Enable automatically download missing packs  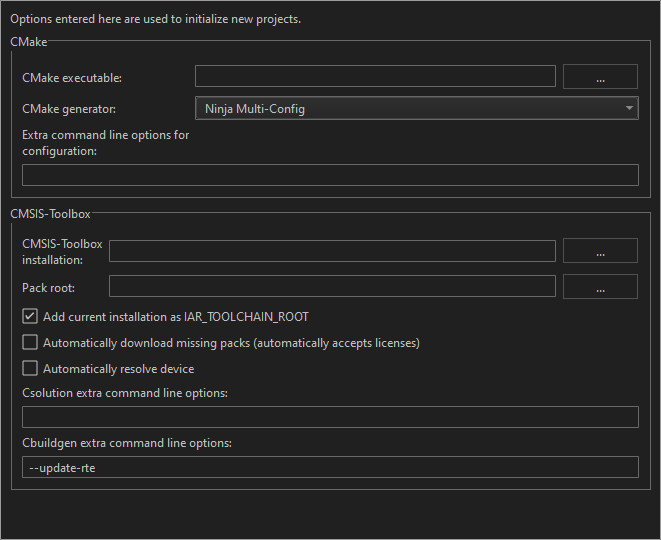coord(30,343)
